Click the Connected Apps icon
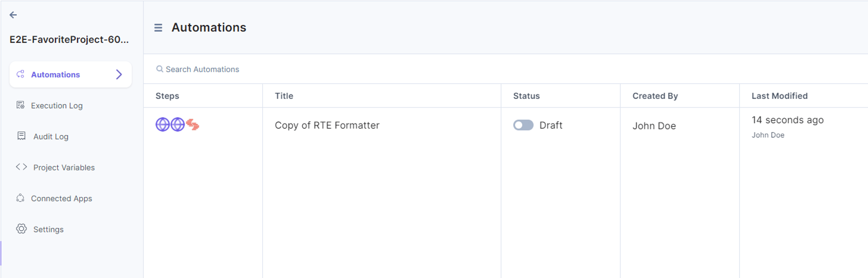The image size is (868, 278). click(20, 198)
